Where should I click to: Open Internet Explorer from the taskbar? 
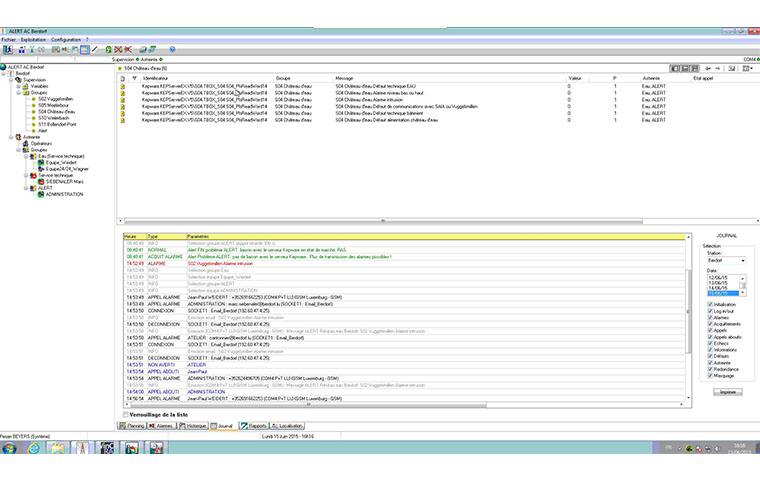click(33, 448)
